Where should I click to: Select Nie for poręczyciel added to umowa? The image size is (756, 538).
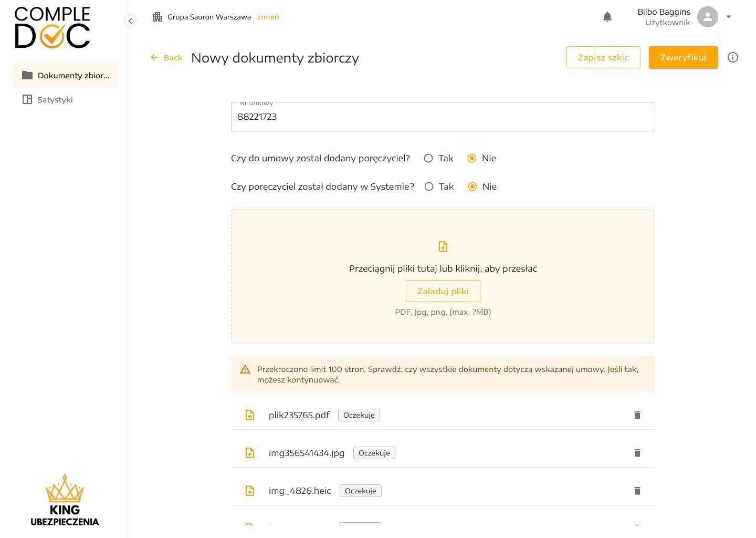[x=472, y=158]
